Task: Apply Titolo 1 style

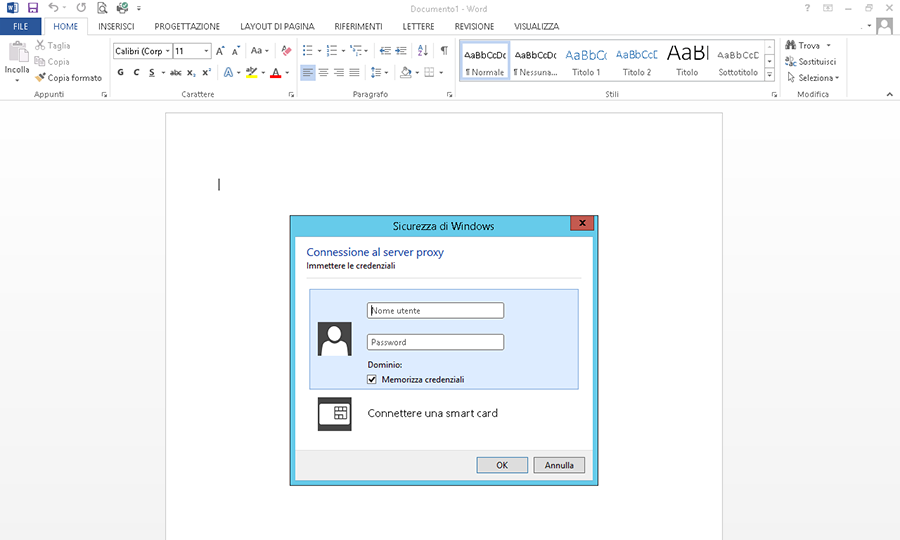Action: [586, 61]
